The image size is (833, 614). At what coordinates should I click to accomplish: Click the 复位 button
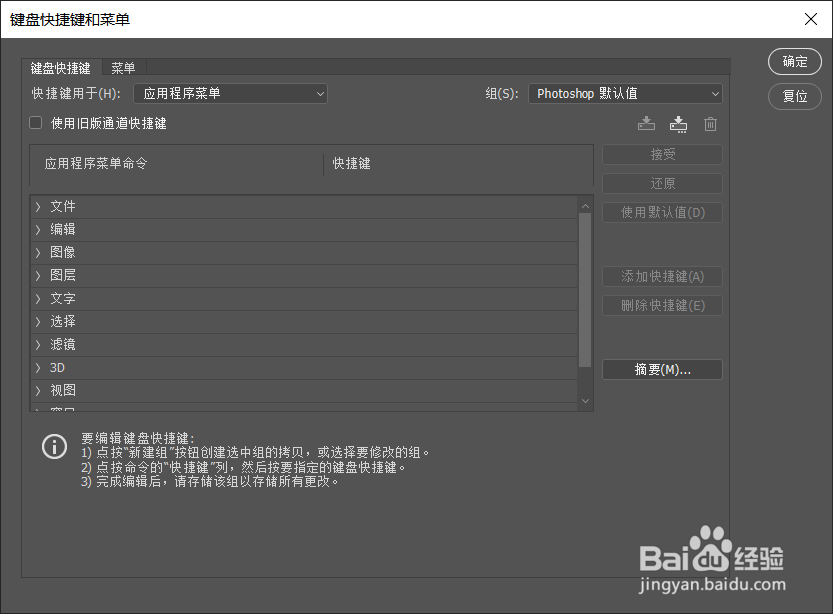[794, 96]
